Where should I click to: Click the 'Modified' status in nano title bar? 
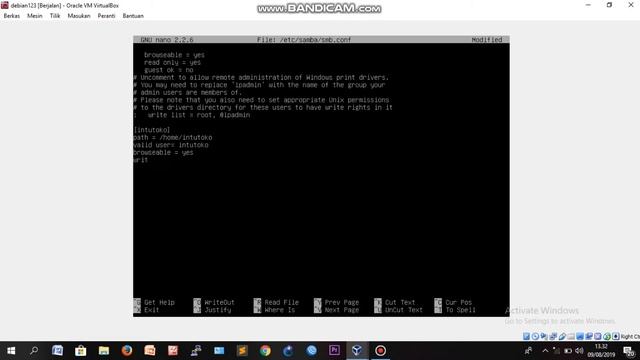[x=487, y=40]
